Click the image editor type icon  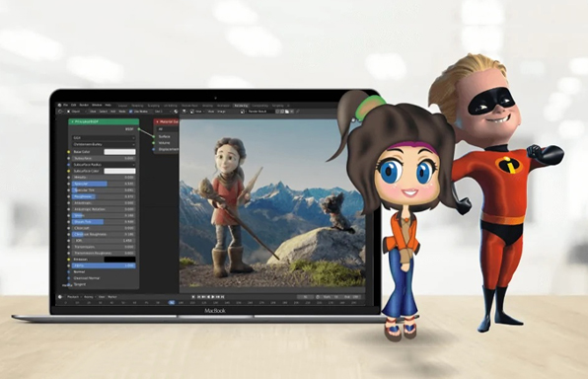(184, 112)
